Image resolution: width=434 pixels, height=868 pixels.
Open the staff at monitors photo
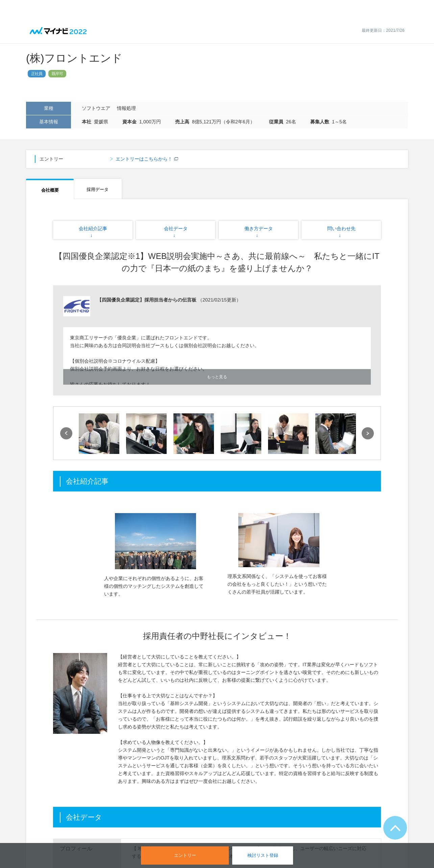coord(146,433)
